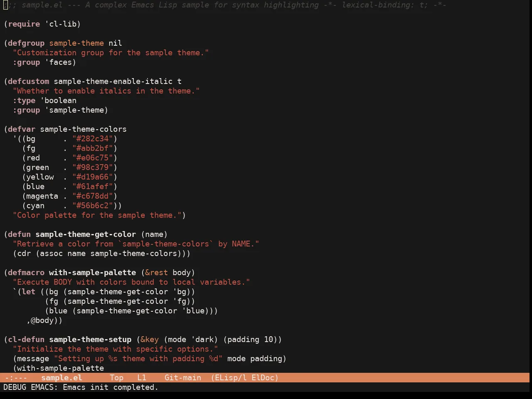Click the 'defun' keyword
Viewport: 532px width, 399px height.
tap(20, 234)
